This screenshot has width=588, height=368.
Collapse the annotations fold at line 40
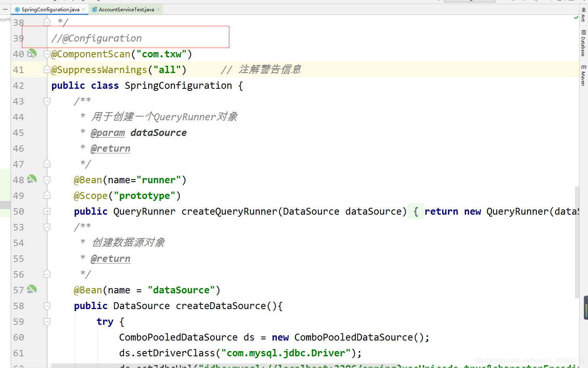point(47,54)
